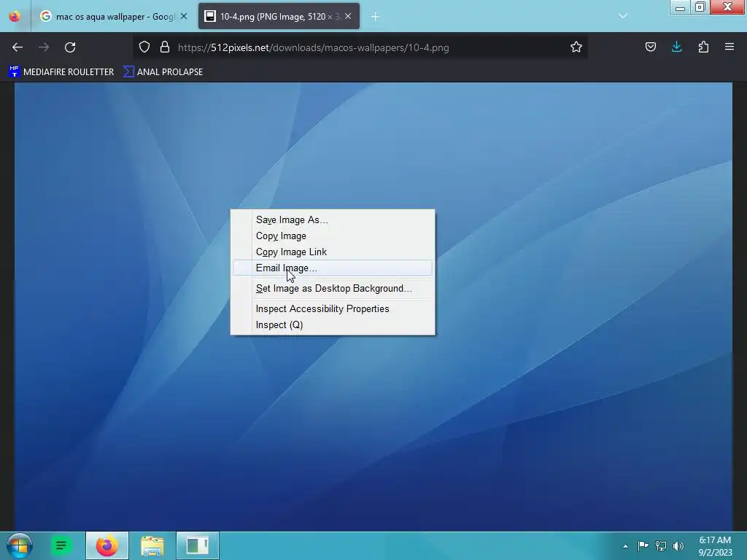Open File Explorer from the taskbar

[x=152, y=545]
